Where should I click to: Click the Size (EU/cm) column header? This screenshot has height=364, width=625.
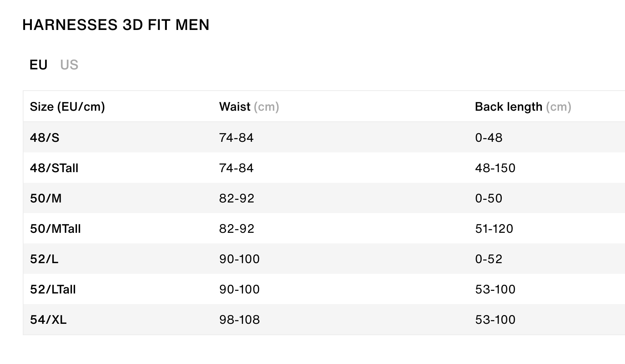tap(67, 107)
